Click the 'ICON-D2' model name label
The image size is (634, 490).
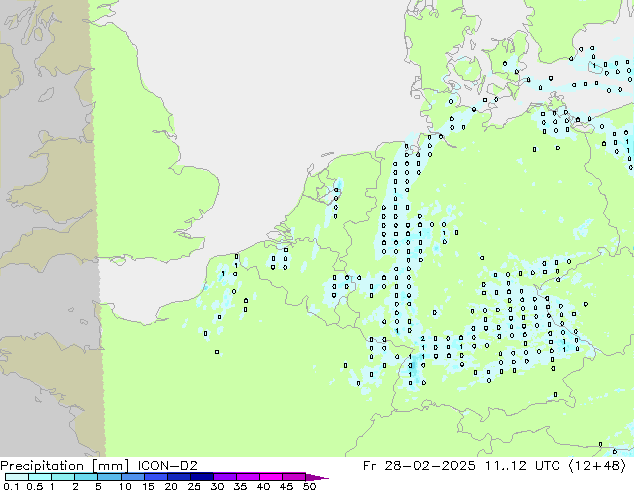[167, 465]
